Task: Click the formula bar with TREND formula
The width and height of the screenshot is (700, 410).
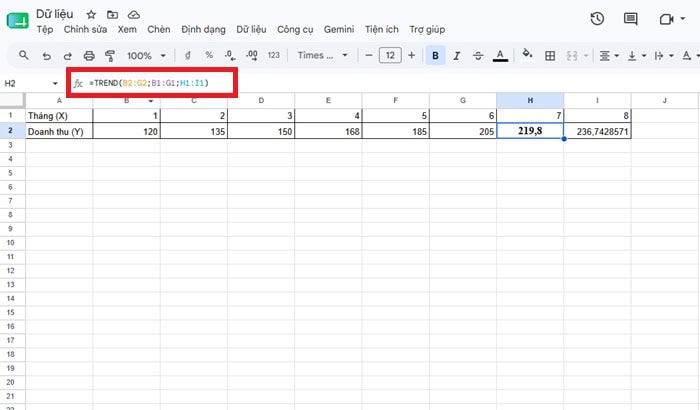Action: click(149, 83)
